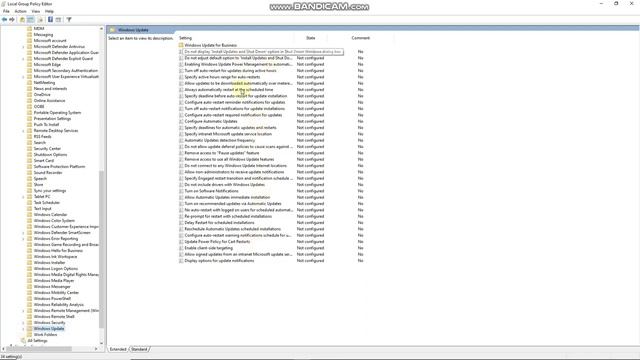Click the OneDrive folder icon in tree

click(x=29, y=95)
